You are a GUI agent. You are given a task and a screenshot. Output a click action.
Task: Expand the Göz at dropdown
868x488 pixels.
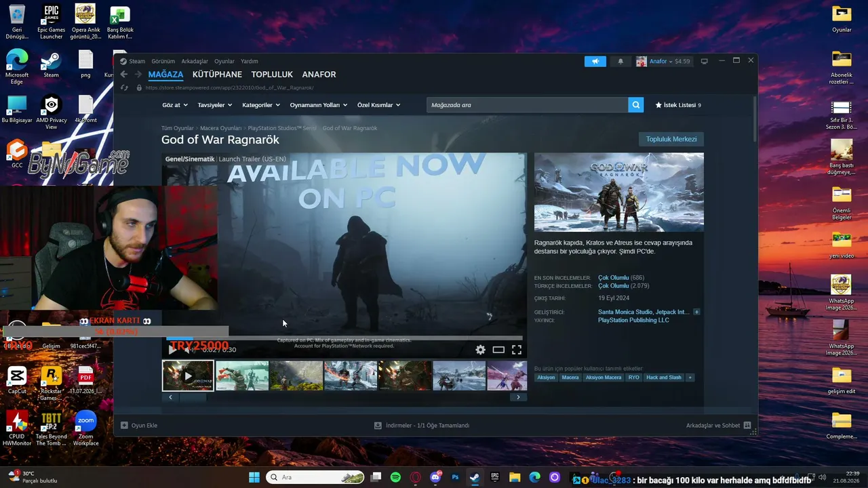pos(174,105)
